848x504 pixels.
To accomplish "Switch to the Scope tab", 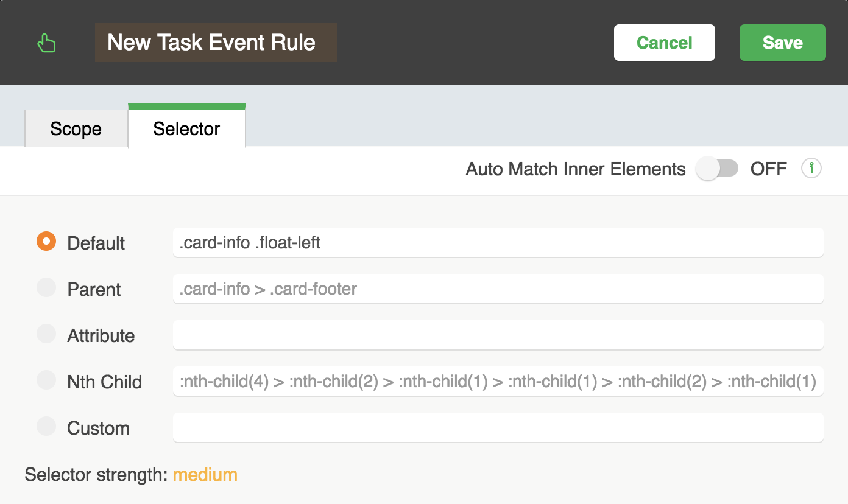I will click(x=76, y=128).
